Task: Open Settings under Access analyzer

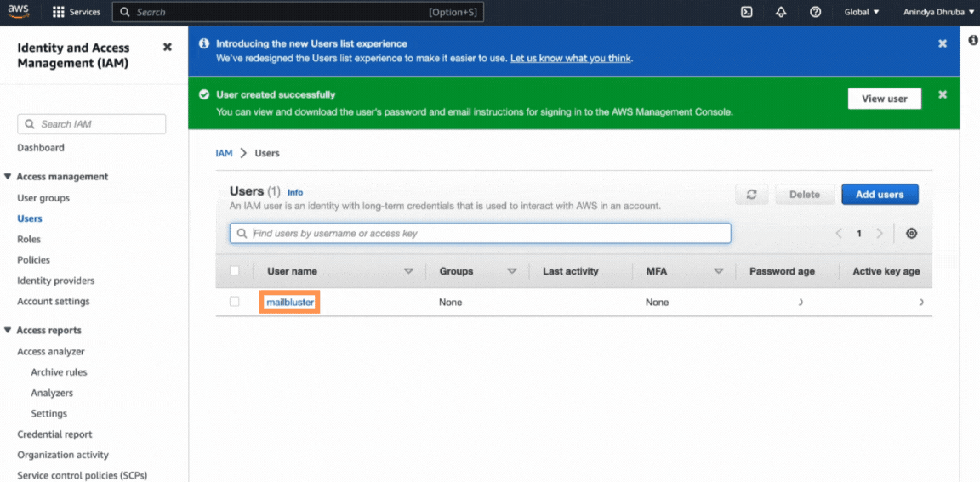Action: point(48,413)
